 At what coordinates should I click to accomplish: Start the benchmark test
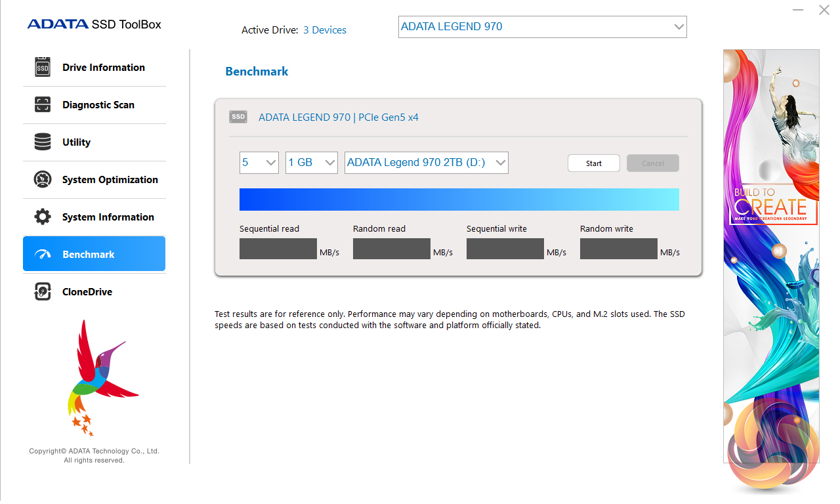coord(594,163)
